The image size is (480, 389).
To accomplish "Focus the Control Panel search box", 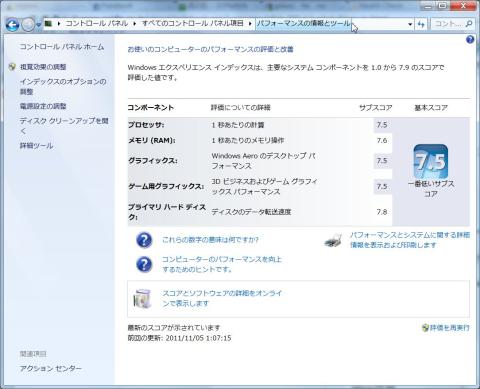I will point(447,24).
